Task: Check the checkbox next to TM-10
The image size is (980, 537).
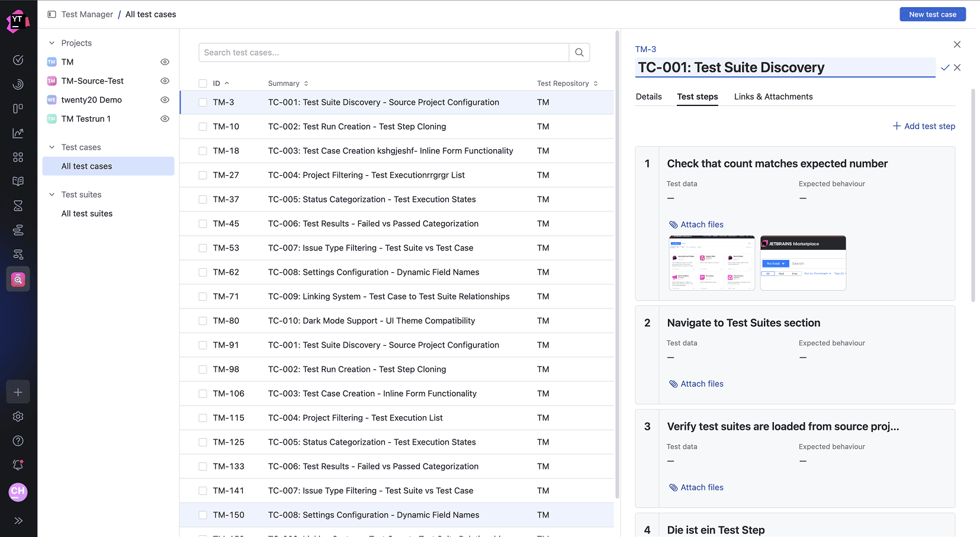Action: [202, 126]
